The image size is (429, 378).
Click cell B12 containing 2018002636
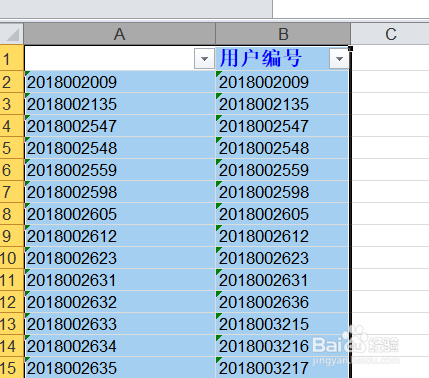283,302
